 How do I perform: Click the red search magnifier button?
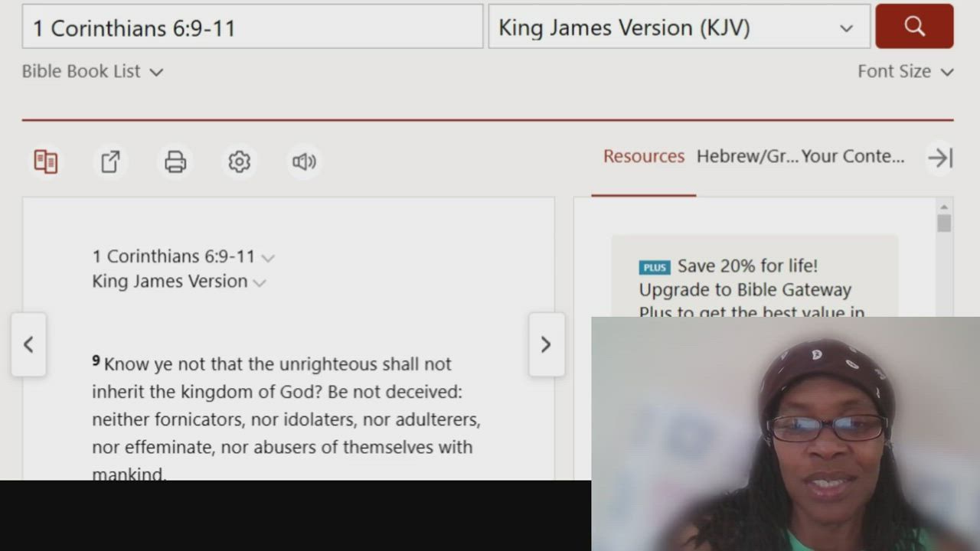coord(914,26)
